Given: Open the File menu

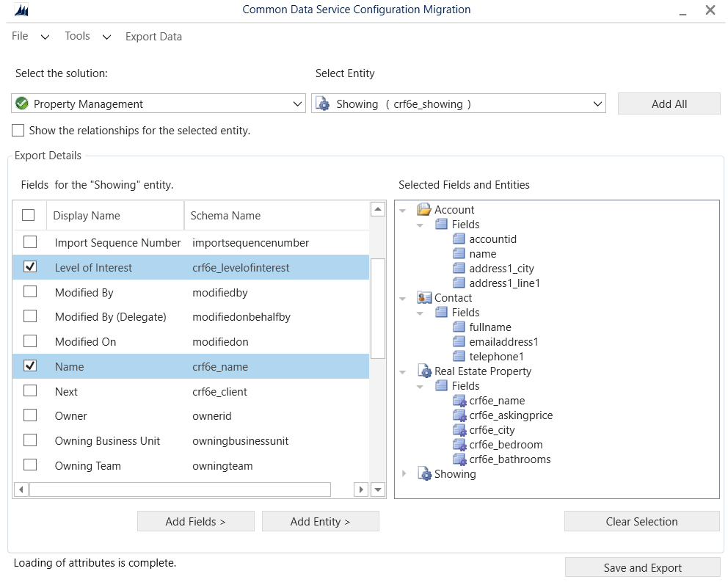Looking at the screenshot, I should pos(19,36).
